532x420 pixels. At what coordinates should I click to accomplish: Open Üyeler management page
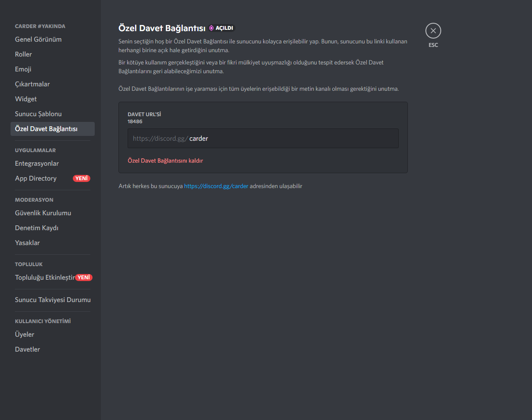(x=53, y=335)
